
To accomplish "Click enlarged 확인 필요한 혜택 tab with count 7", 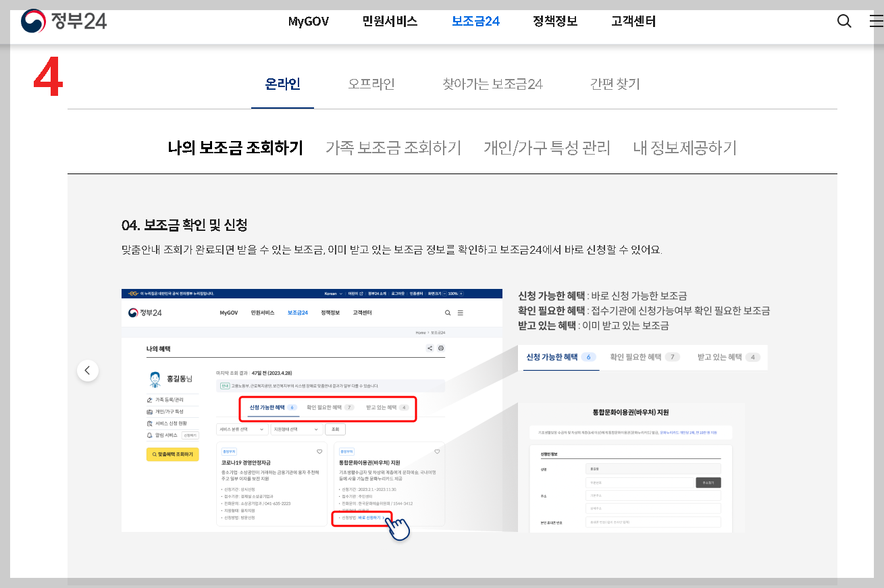I will pyautogui.click(x=644, y=357).
